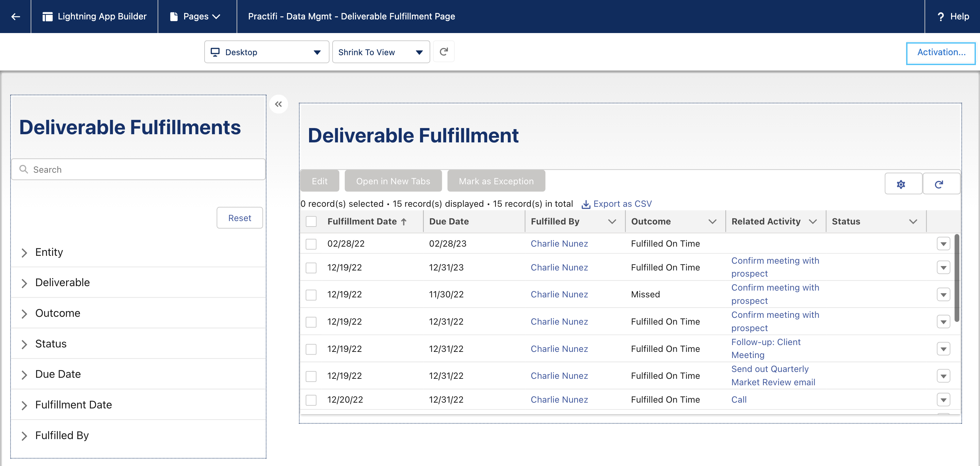
Task: Click the Activation button
Action: pos(941,52)
